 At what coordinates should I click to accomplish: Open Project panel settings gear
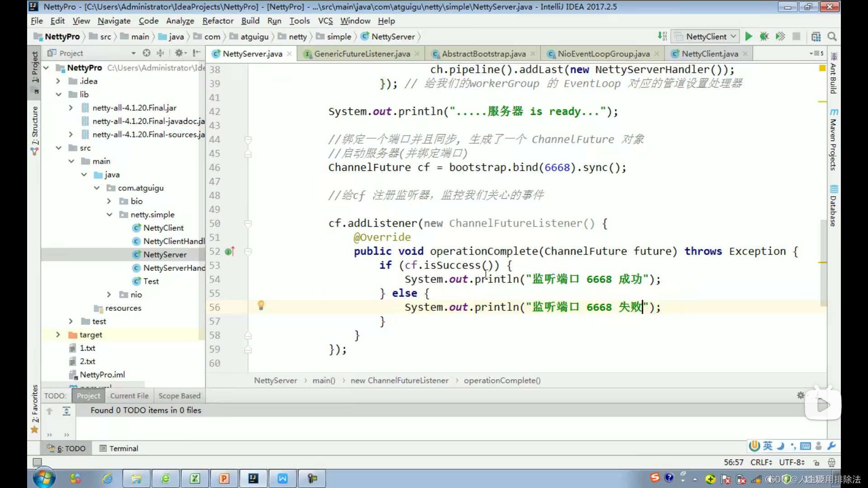coord(179,53)
